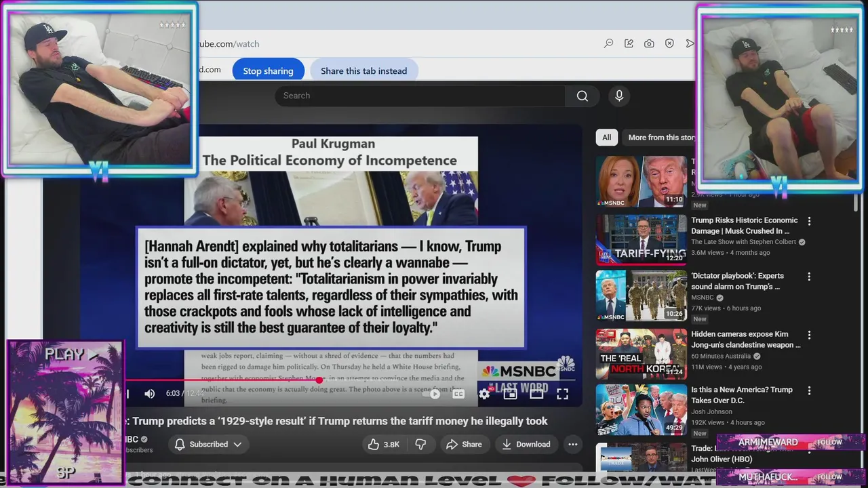Click the 6:03 / 12:44 time display

[184, 393]
